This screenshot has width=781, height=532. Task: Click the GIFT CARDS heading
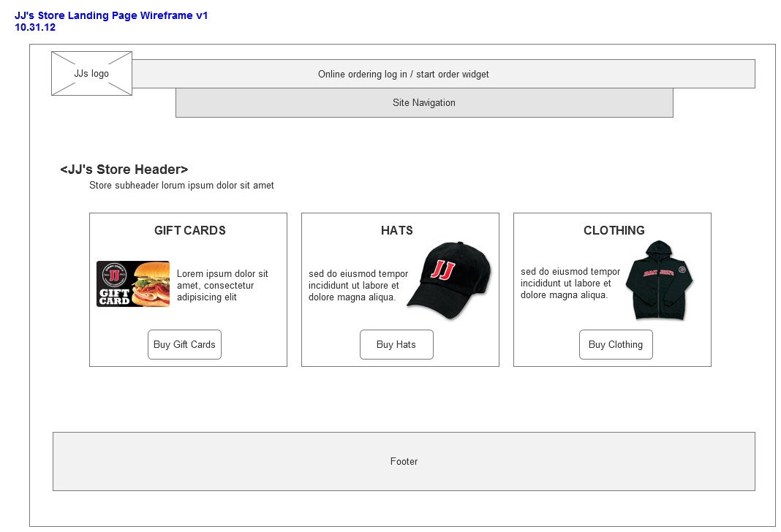(190, 230)
